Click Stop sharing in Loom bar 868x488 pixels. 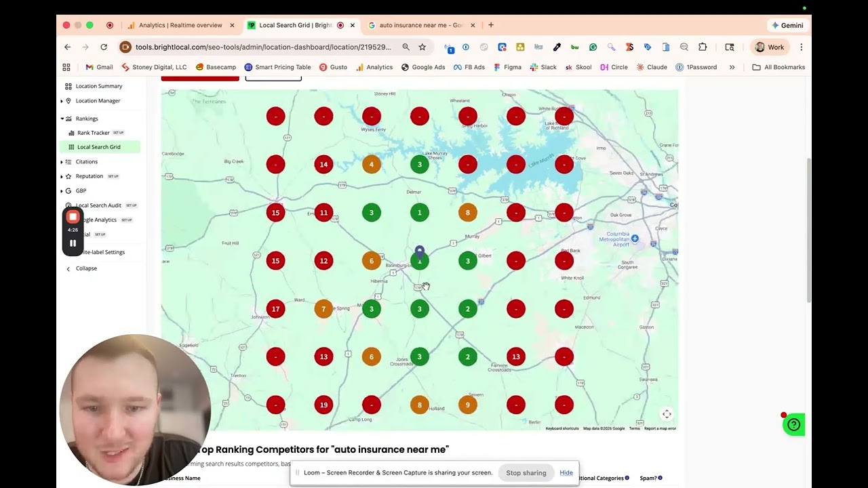point(526,473)
